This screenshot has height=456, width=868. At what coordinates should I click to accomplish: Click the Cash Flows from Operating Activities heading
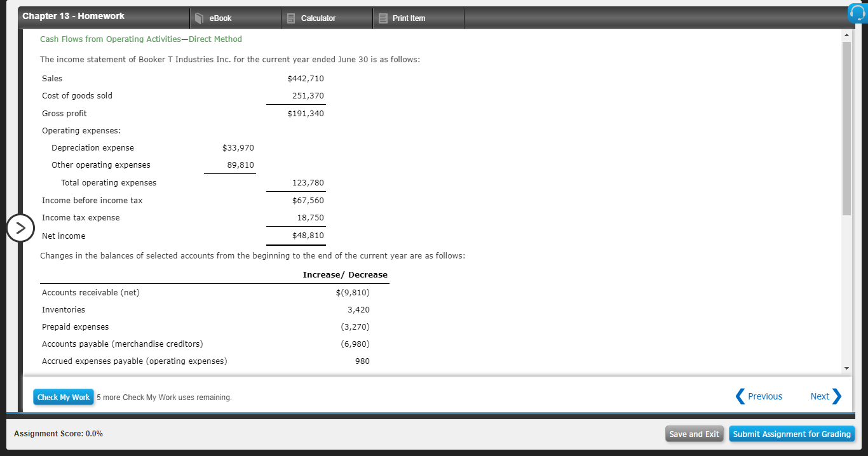click(x=141, y=39)
